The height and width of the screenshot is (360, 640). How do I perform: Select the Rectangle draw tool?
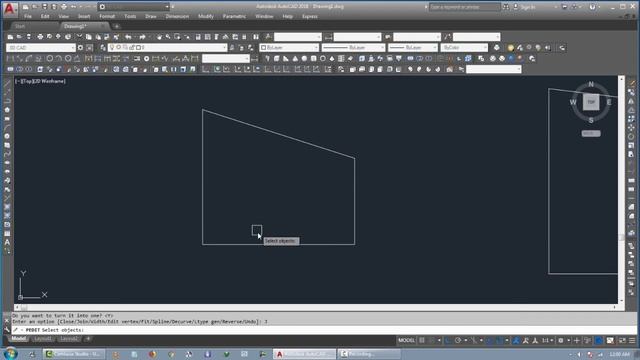click(x=7, y=119)
